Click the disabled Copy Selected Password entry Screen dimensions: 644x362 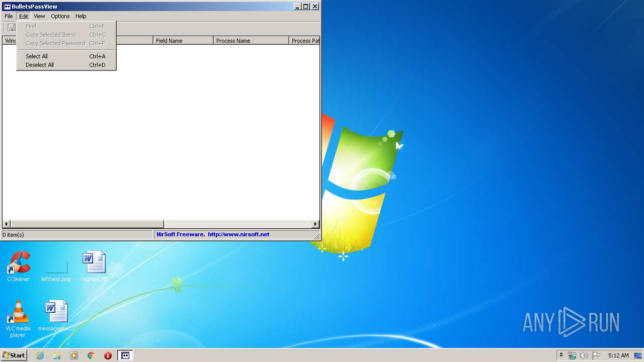click(66, 43)
